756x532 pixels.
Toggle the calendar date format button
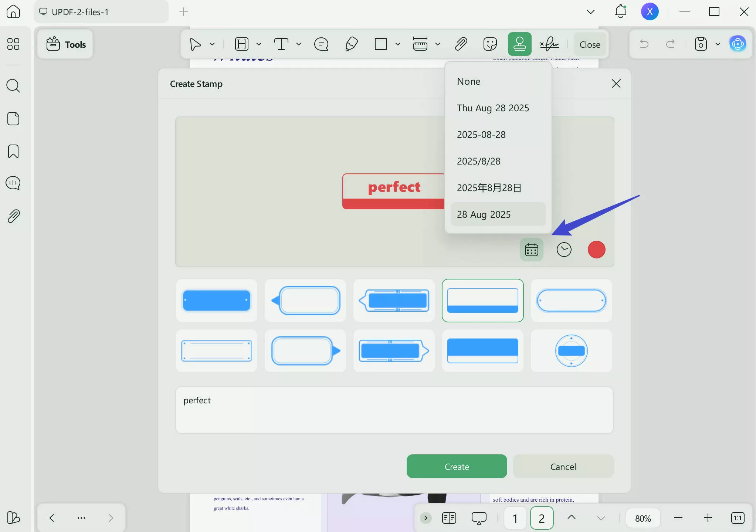(531, 250)
